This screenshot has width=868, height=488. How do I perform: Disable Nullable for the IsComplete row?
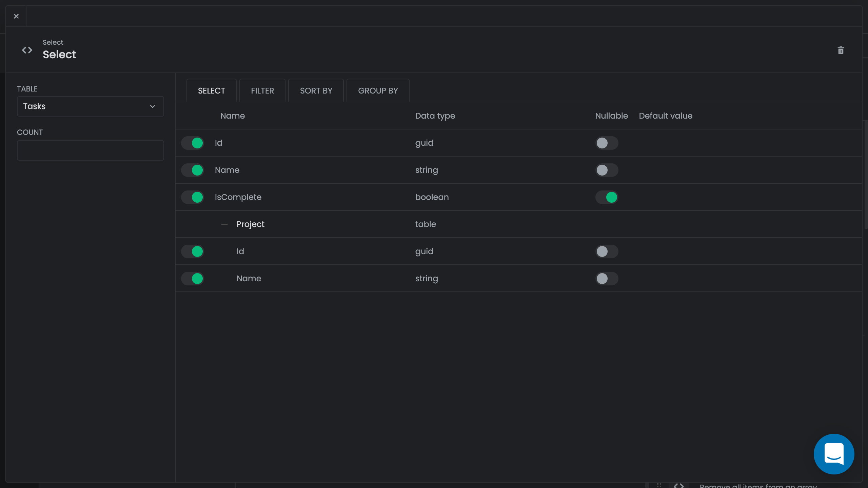click(x=607, y=197)
